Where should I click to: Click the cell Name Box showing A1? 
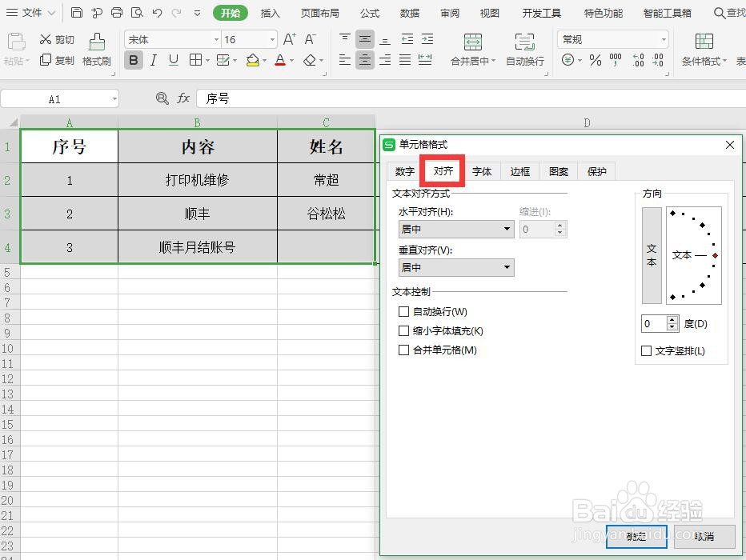[56, 98]
